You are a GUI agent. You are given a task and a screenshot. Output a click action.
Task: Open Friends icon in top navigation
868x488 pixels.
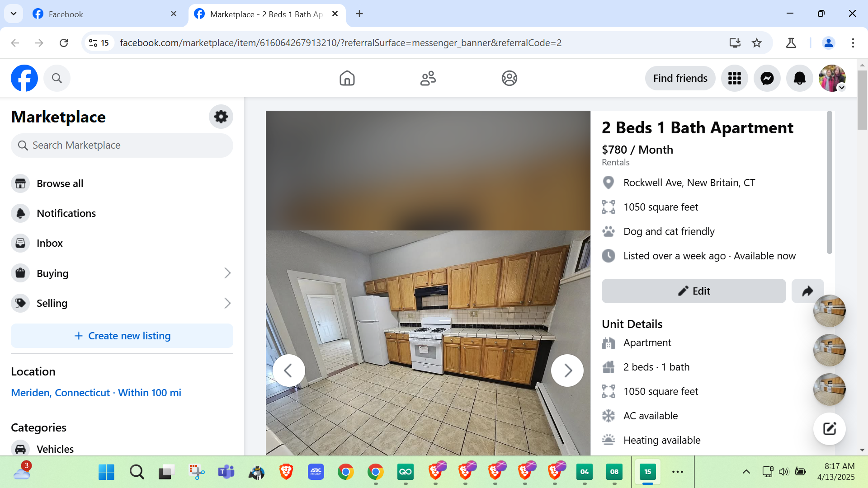428,78
